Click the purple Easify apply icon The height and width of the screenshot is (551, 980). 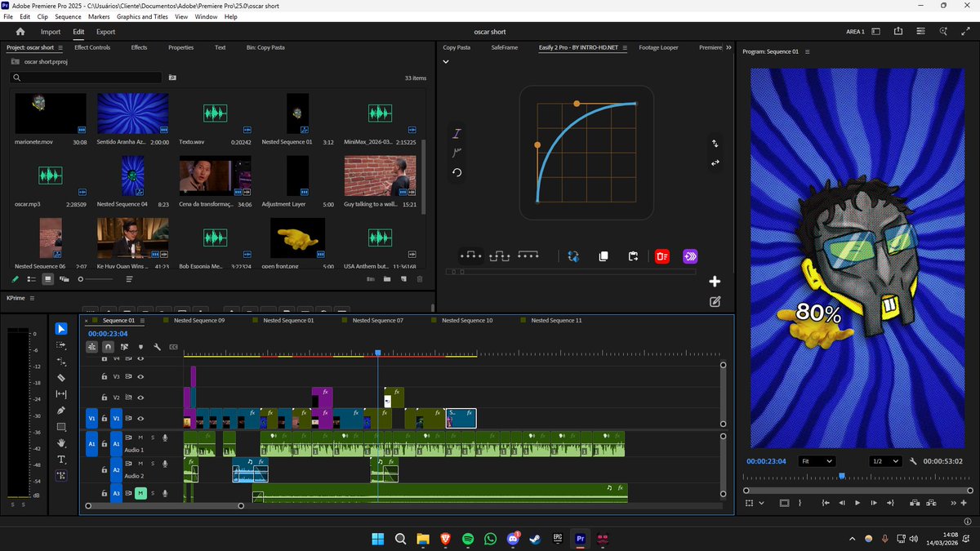(x=691, y=256)
